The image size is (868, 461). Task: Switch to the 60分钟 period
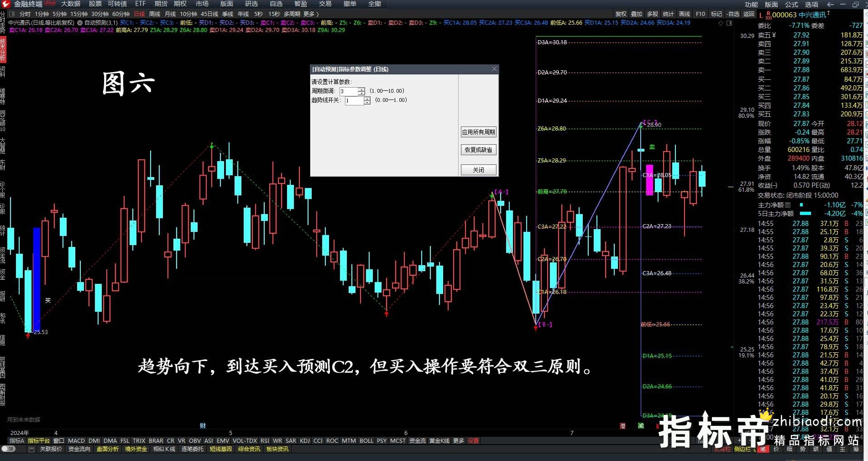121,14
